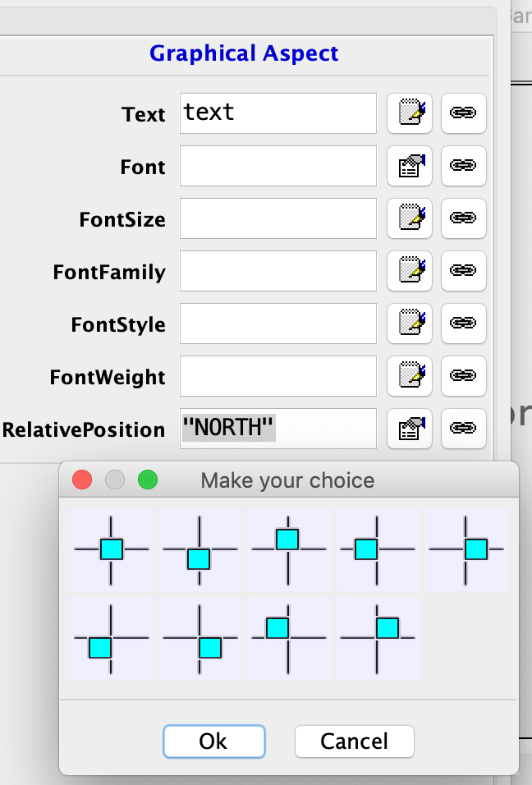Click the edit icon beside the Text field
Screen dimensions: 532x785
tap(409, 113)
